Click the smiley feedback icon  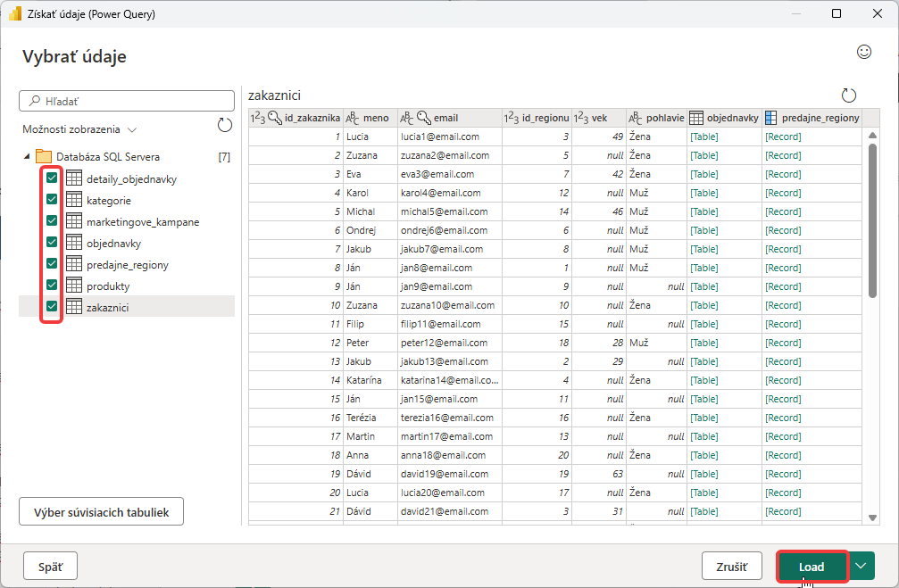coord(864,52)
